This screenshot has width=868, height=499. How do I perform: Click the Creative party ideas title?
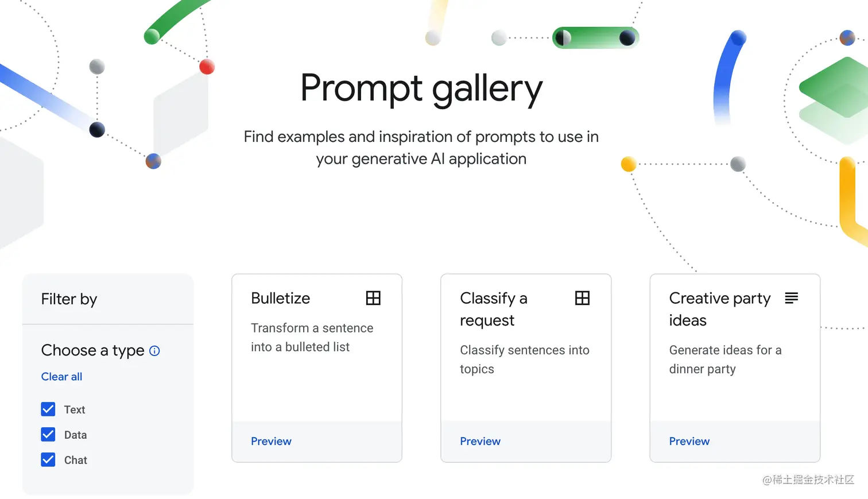tap(719, 309)
